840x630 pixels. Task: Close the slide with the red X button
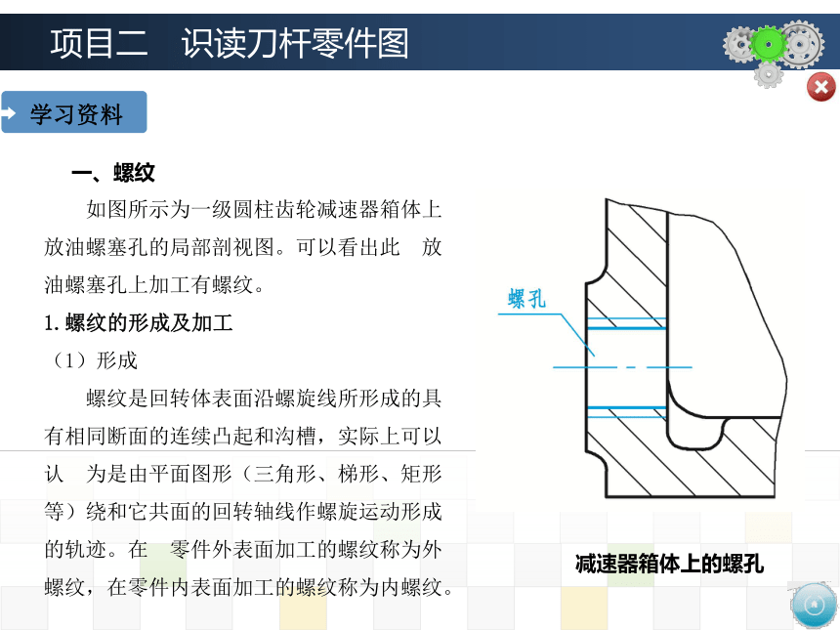coord(820,87)
